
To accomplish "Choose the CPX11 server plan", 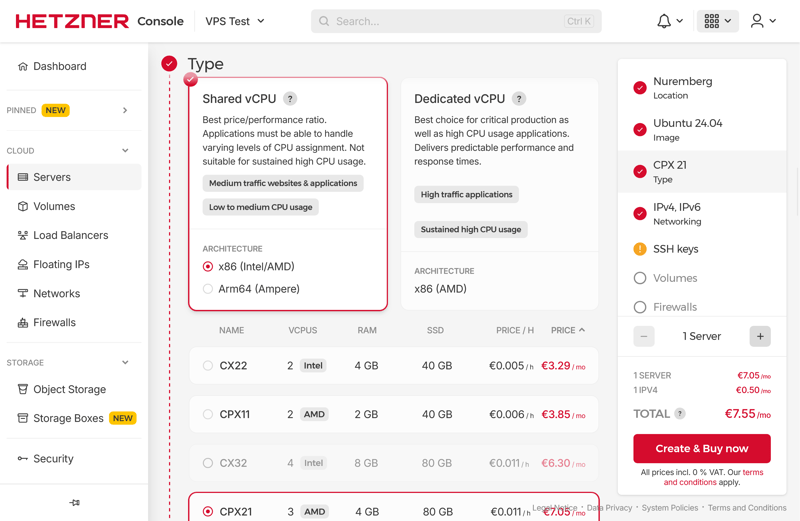I will coord(208,414).
